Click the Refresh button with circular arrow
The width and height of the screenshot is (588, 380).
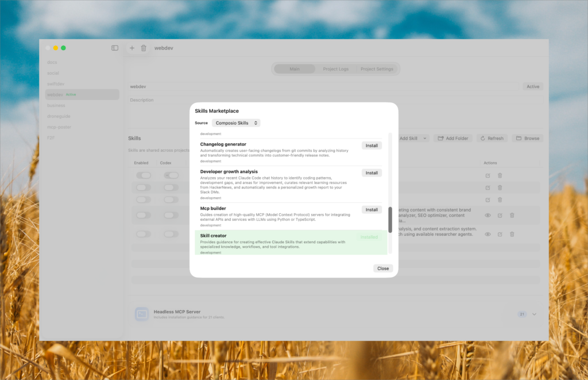click(492, 139)
